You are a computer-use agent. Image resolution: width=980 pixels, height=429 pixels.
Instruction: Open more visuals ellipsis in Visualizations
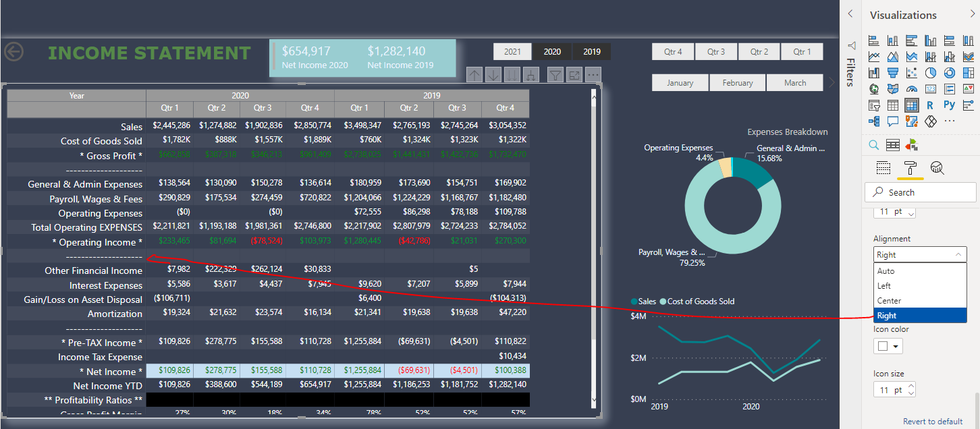(x=950, y=121)
